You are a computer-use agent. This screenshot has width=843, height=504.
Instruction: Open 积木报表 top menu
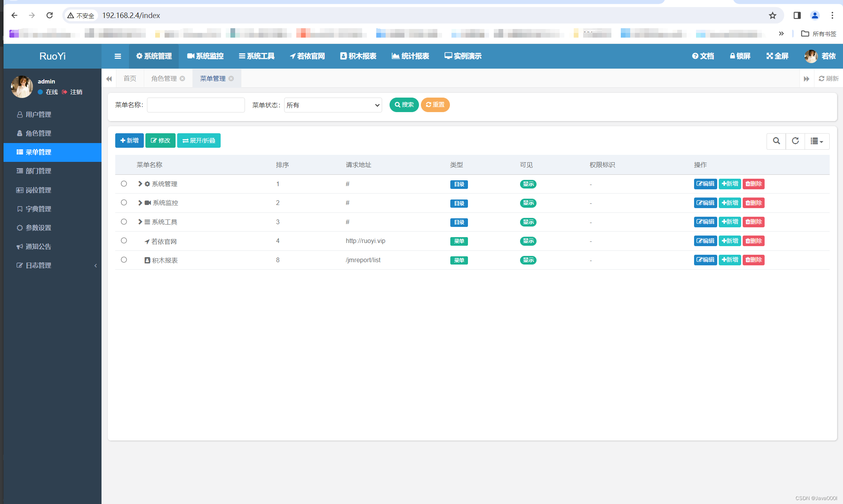[x=358, y=56]
